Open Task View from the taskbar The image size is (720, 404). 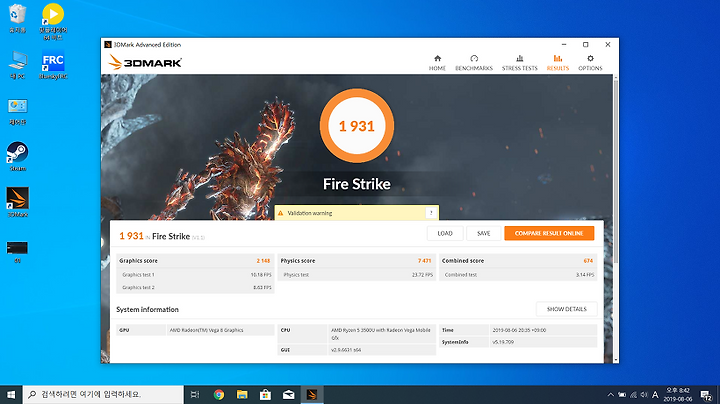(195, 394)
